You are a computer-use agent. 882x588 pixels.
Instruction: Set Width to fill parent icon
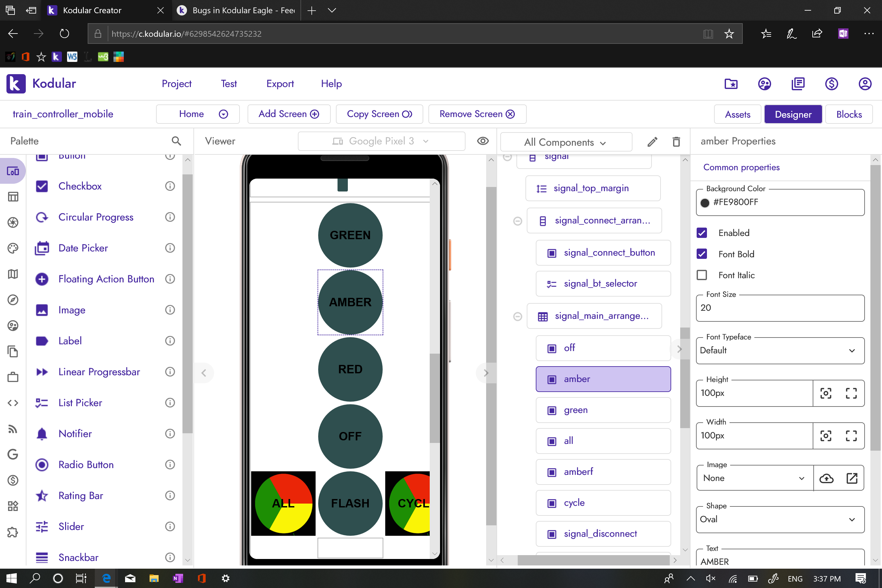click(851, 436)
